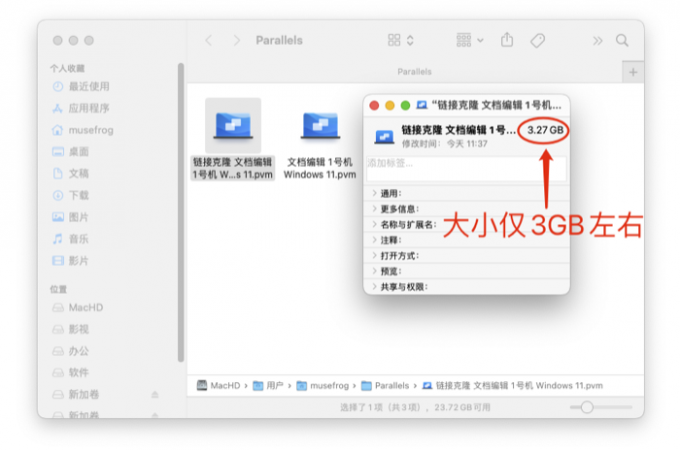Click 链接克隆 pvm item in path bar
The width and height of the screenshot is (680, 450).
pos(513,385)
